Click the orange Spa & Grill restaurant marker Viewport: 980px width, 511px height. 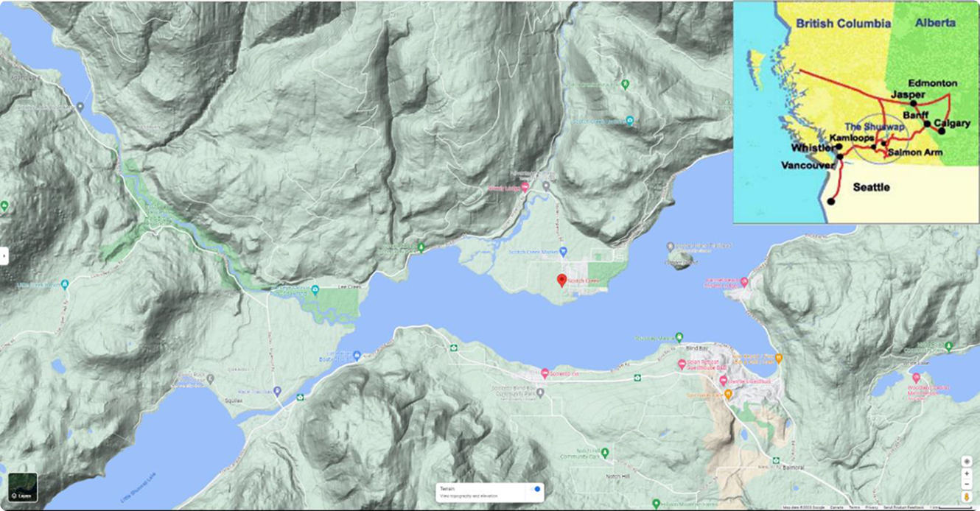pos(779,358)
